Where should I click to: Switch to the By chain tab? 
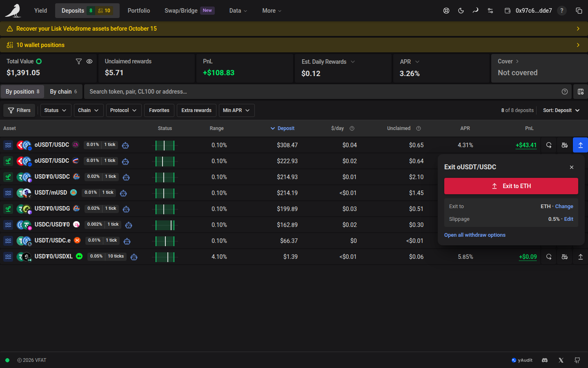pyautogui.click(x=63, y=92)
